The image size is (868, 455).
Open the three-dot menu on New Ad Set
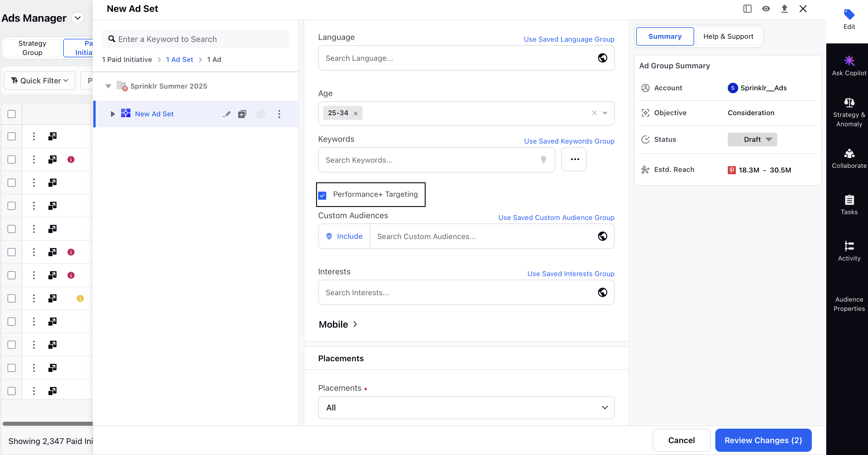279,114
